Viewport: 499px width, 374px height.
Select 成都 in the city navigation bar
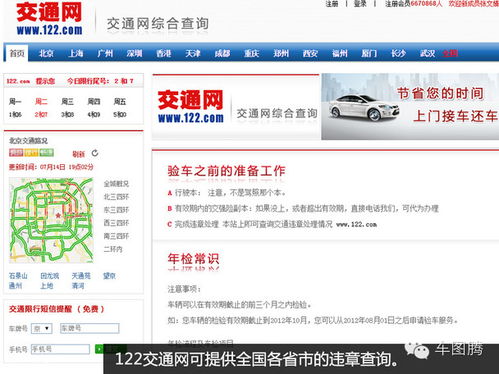pos(222,53)
